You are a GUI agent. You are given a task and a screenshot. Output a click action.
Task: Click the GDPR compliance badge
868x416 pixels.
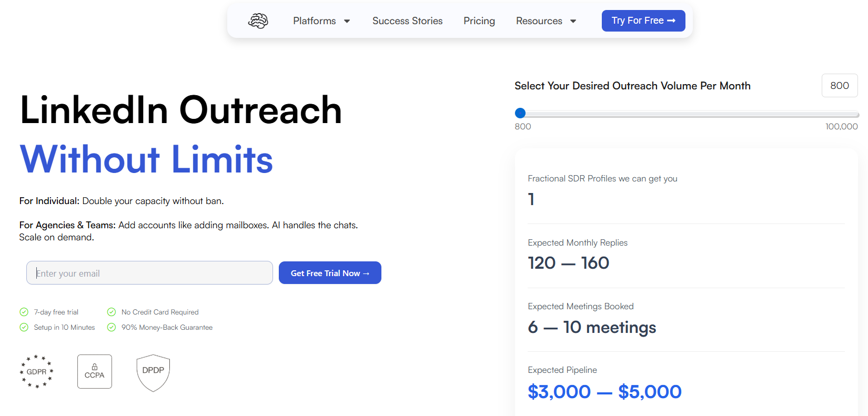click(x=37, y=371)
